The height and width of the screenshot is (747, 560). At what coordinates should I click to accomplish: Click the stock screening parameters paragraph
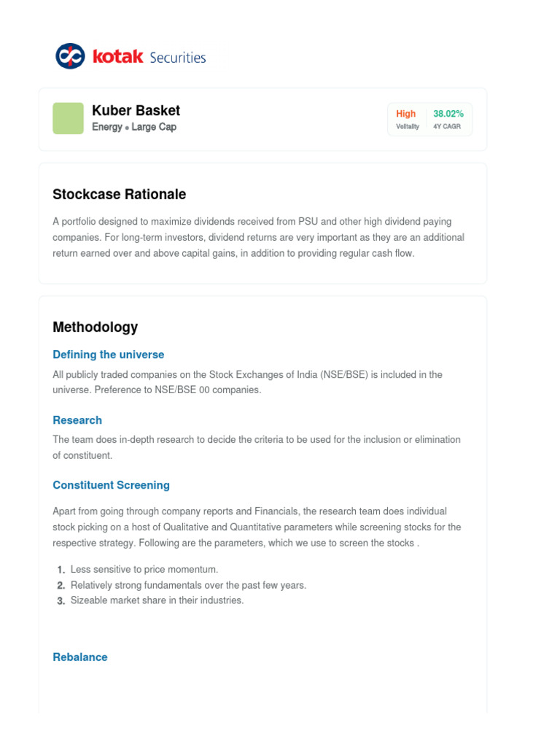point(256,527)
